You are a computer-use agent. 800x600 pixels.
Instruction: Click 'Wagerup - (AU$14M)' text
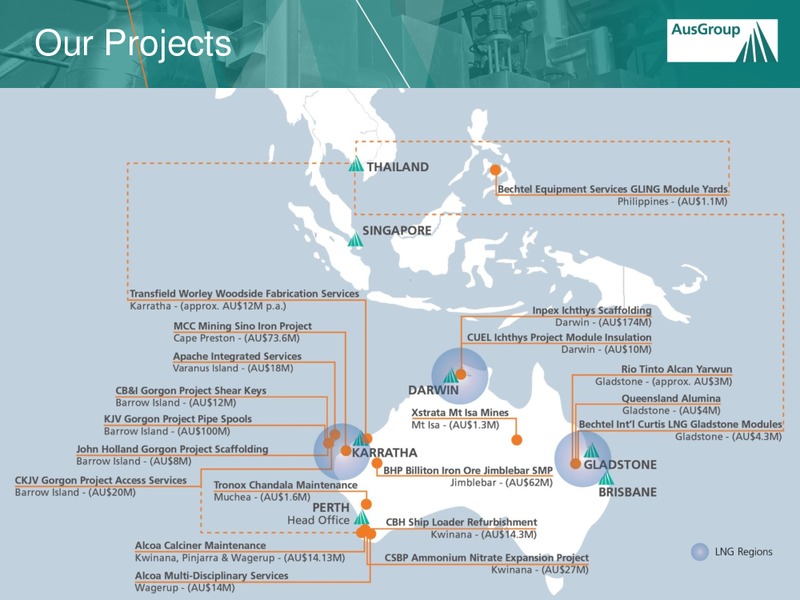(185, 588)
